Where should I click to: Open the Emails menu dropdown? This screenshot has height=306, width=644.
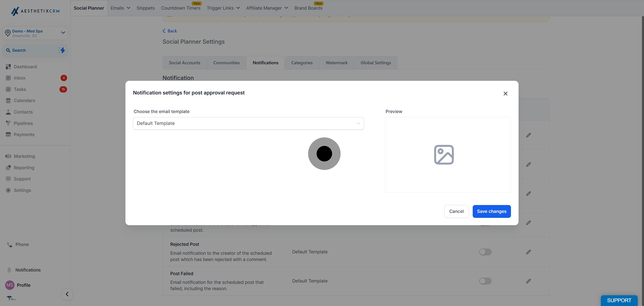[x=120, y=8]
